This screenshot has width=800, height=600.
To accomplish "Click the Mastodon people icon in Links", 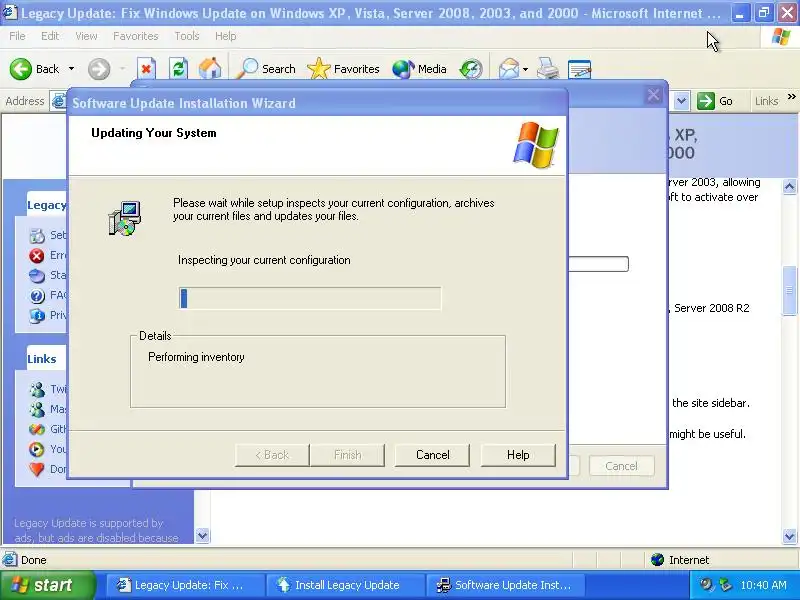I will click(37, 410).
